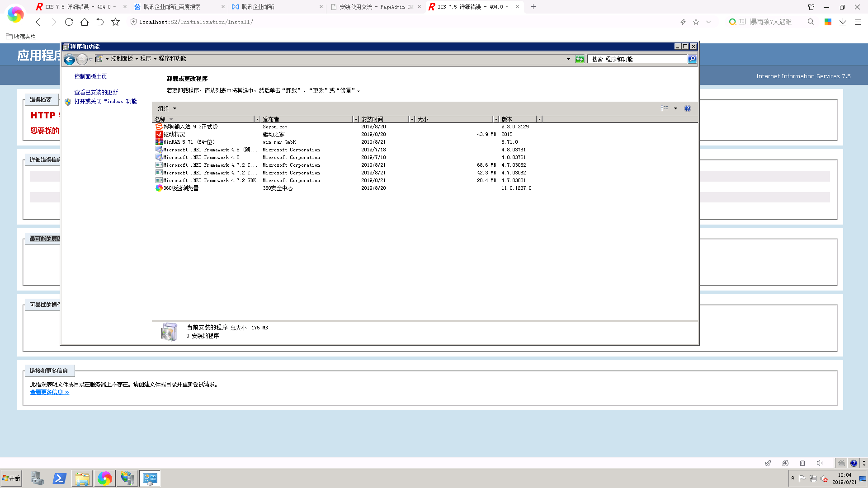The height and width of the screenshot is (488, 868).
Task: Open the Version column filter dropdown
Action: tap(539, 119)
